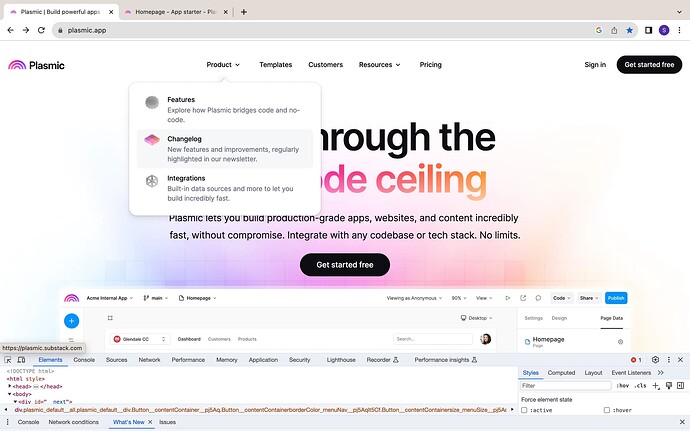Image resolution: width=690 pixels, height=431 pixels.
Task: Expand the Product dropdown menu
Action: pos(223,65)
